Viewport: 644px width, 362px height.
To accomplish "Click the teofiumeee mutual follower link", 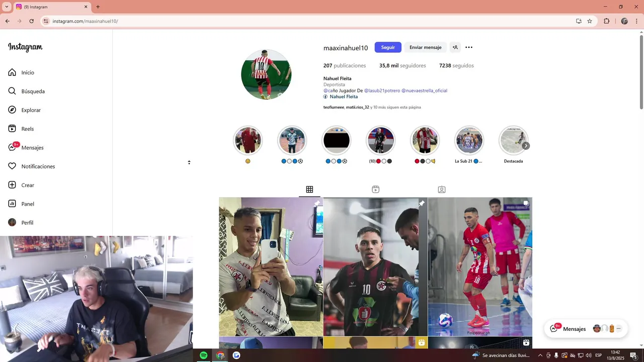I will (334, 107).
